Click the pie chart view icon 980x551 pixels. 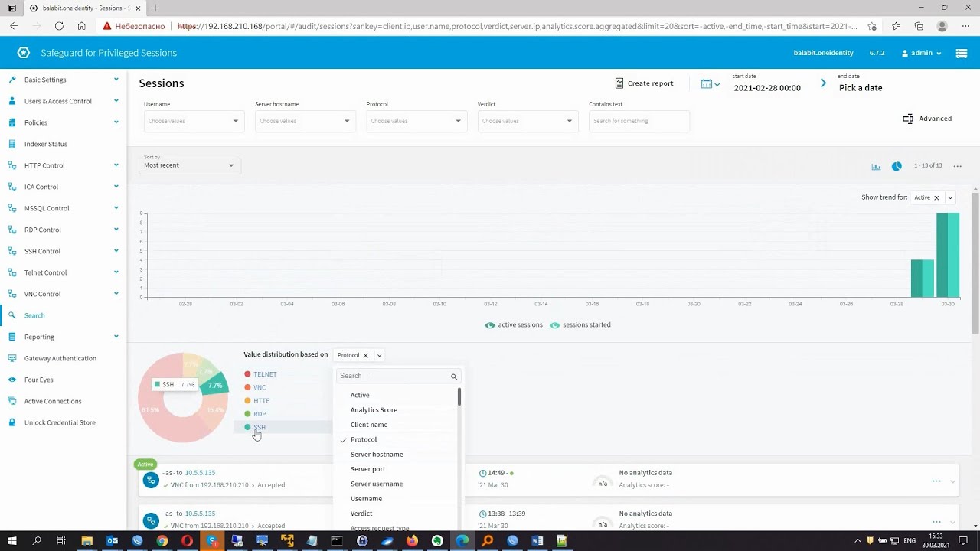click(x=897, y=166)
